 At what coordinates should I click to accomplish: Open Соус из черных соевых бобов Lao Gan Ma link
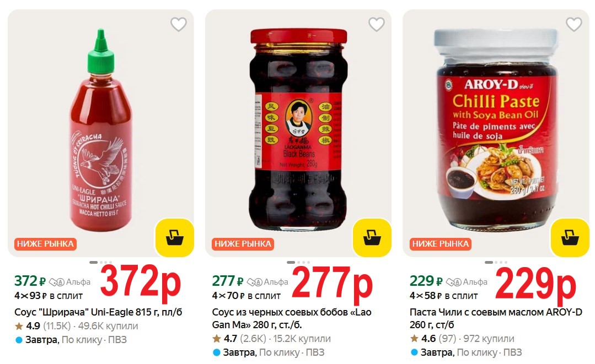[291, 318]
